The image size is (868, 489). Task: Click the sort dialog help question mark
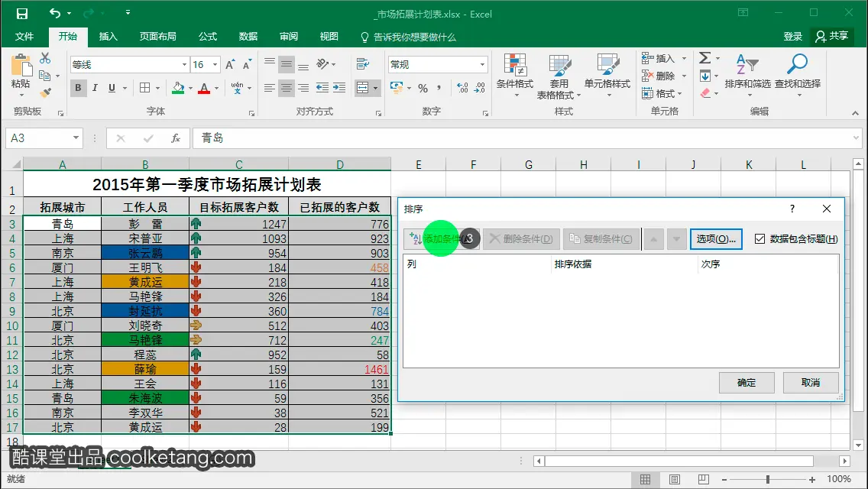(x=792, y=209)
